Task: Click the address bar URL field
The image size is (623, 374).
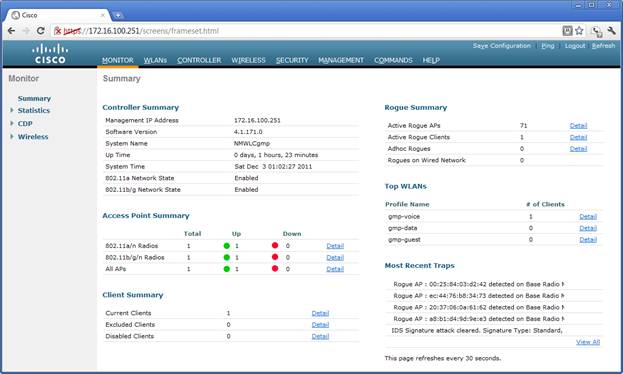Action: tap(305, 31)
